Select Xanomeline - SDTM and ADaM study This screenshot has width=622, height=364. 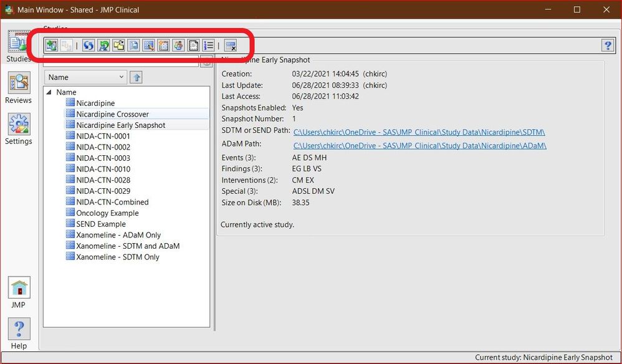[128, 246]
